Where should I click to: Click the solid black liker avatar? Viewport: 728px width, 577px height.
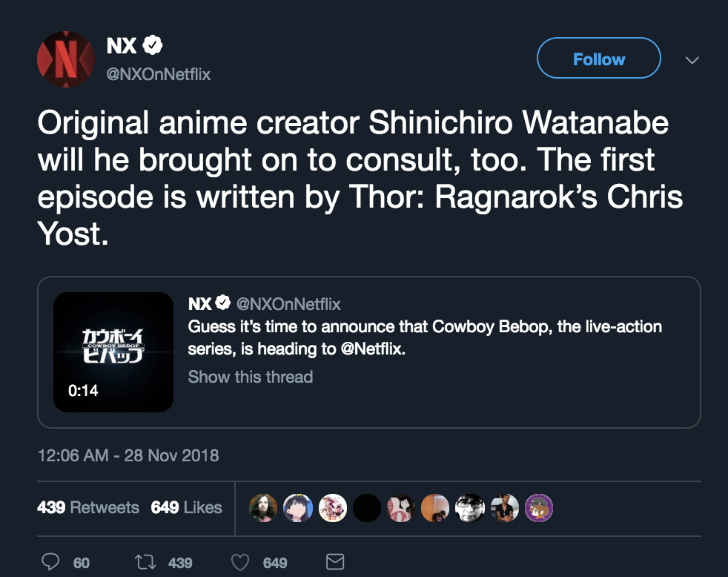[x=366, y=507]
